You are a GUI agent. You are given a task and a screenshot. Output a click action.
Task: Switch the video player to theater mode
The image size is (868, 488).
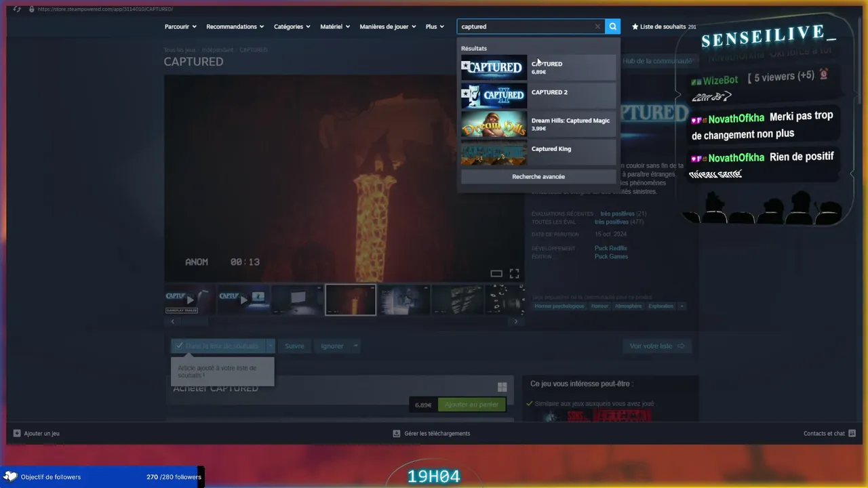coord(496,274)
